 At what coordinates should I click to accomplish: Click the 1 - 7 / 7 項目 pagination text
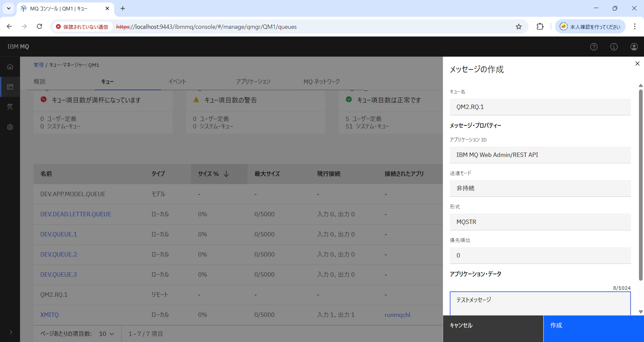pos(146,334)
